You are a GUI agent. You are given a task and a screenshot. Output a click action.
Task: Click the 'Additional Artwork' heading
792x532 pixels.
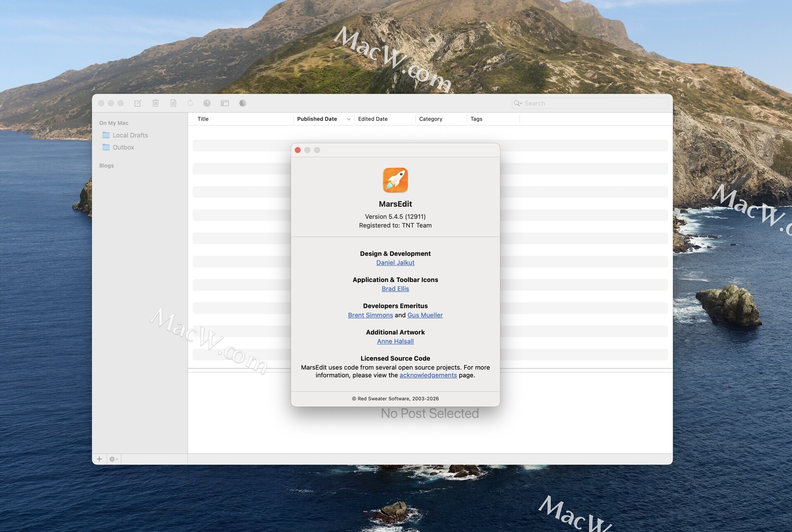[395, 332]
